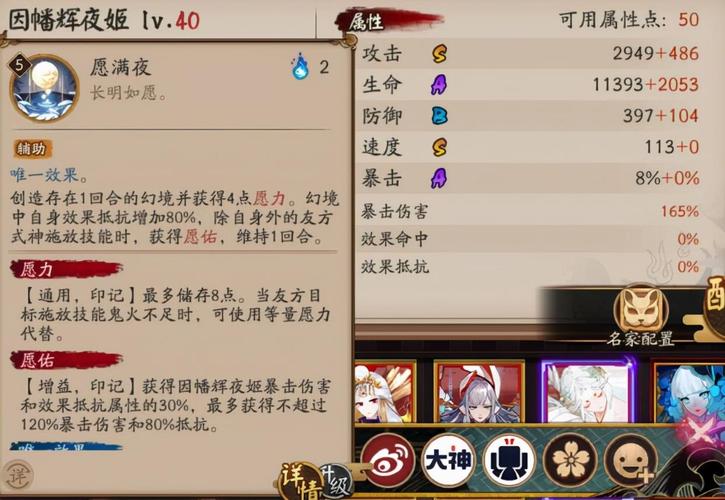
Task: Click the Weibo share icon
Action: pos(387,460)
